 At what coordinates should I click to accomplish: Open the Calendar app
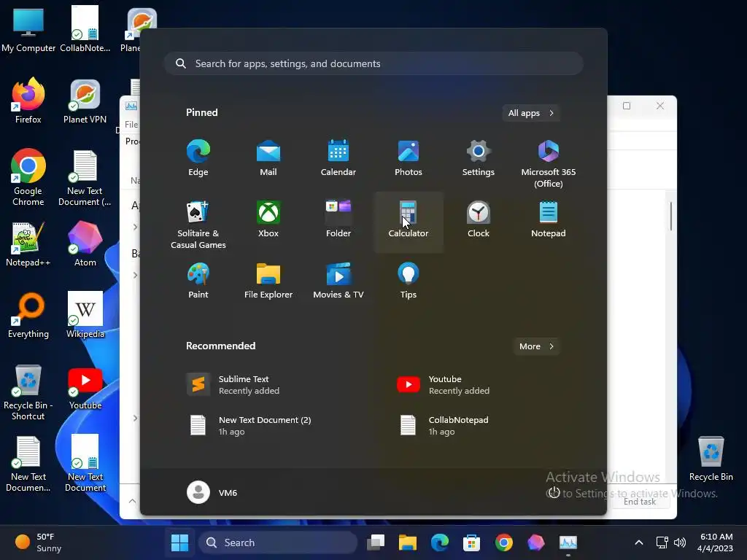pos(338,158)
